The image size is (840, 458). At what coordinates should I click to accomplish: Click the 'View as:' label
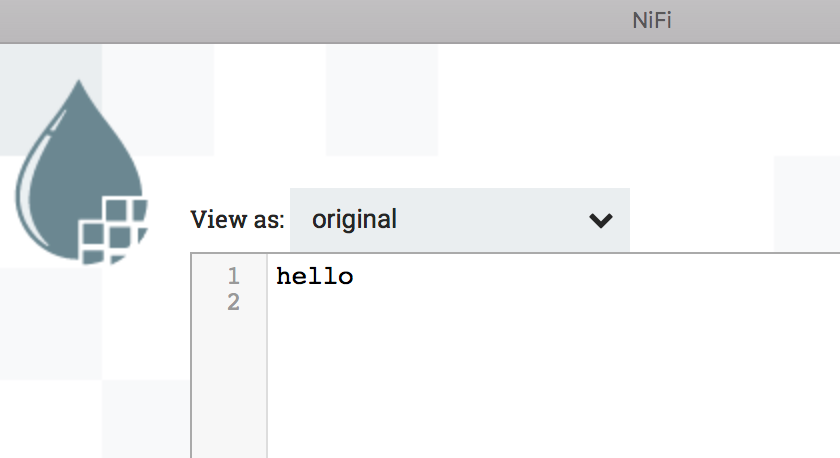tap(237, 220)
